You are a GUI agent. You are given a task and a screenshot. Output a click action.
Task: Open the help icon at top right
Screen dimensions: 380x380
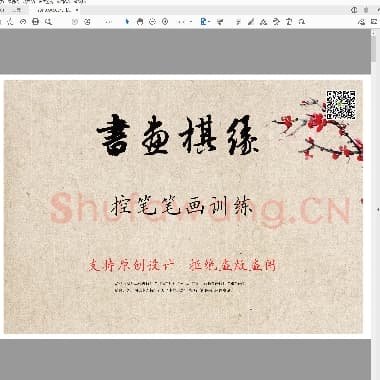pyautogui.click(x=354, y=10)
